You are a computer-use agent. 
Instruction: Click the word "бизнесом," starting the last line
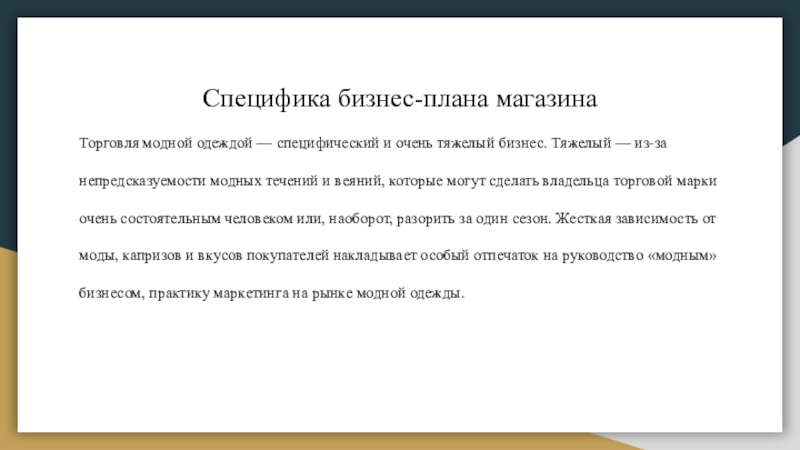112,293
